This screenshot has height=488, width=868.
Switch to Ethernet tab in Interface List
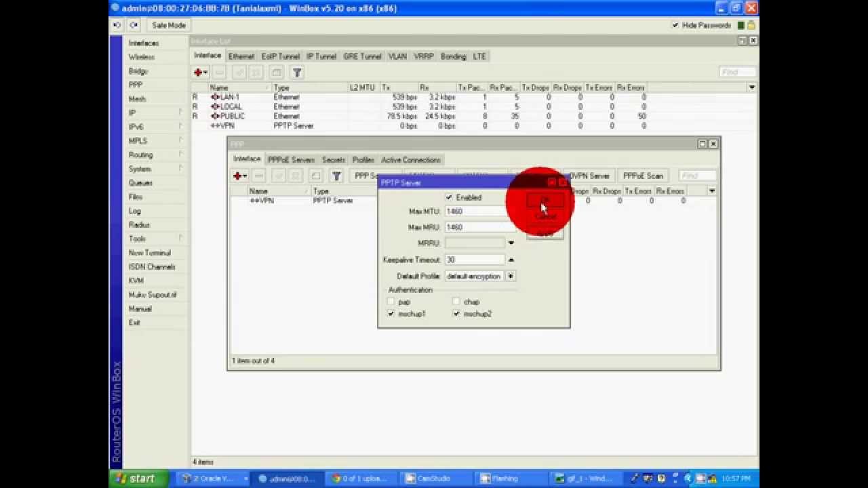coord(241,56)
